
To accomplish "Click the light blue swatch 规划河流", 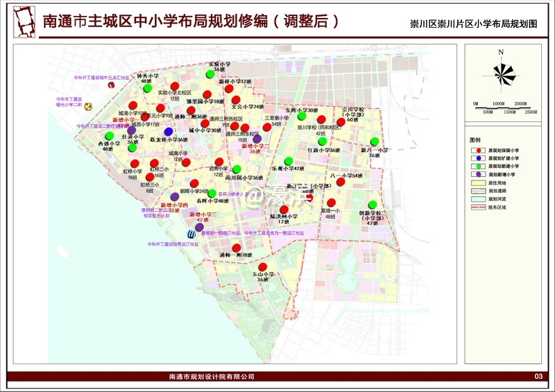I will click(x=478, y=199).
